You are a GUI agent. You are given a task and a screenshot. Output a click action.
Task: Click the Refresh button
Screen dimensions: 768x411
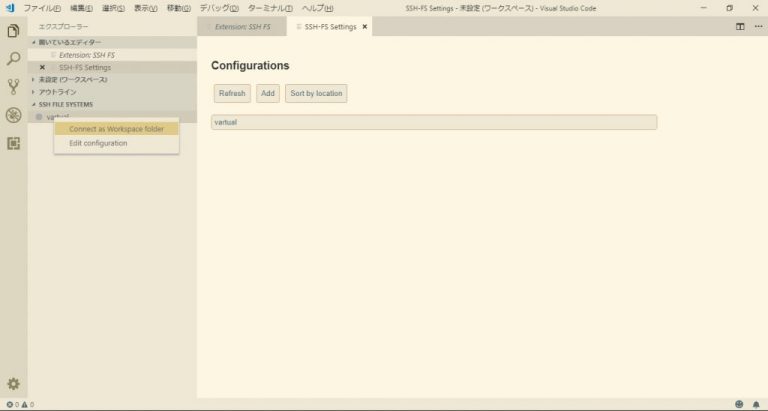point(232,94)
